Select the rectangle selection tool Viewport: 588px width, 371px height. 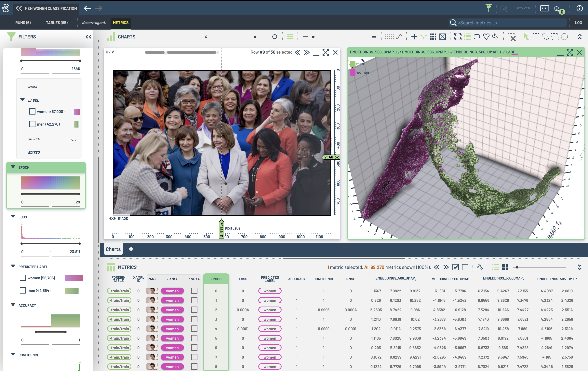[536, 37]
